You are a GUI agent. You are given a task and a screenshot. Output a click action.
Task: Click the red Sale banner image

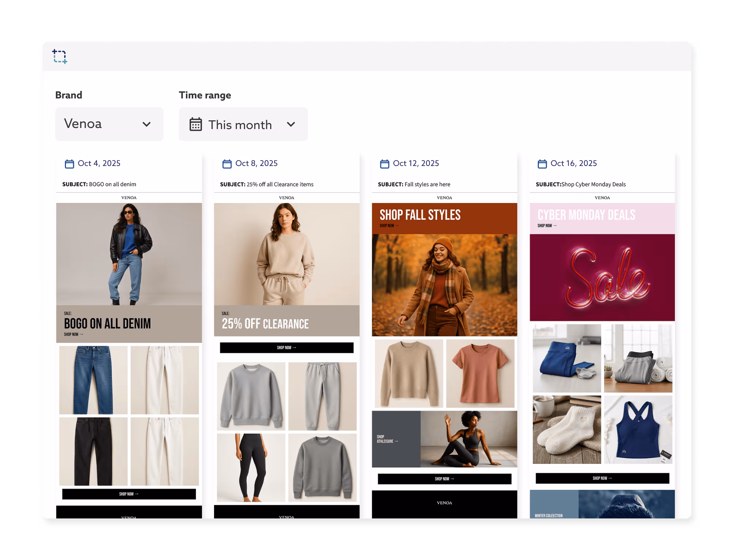coord(602,277)
